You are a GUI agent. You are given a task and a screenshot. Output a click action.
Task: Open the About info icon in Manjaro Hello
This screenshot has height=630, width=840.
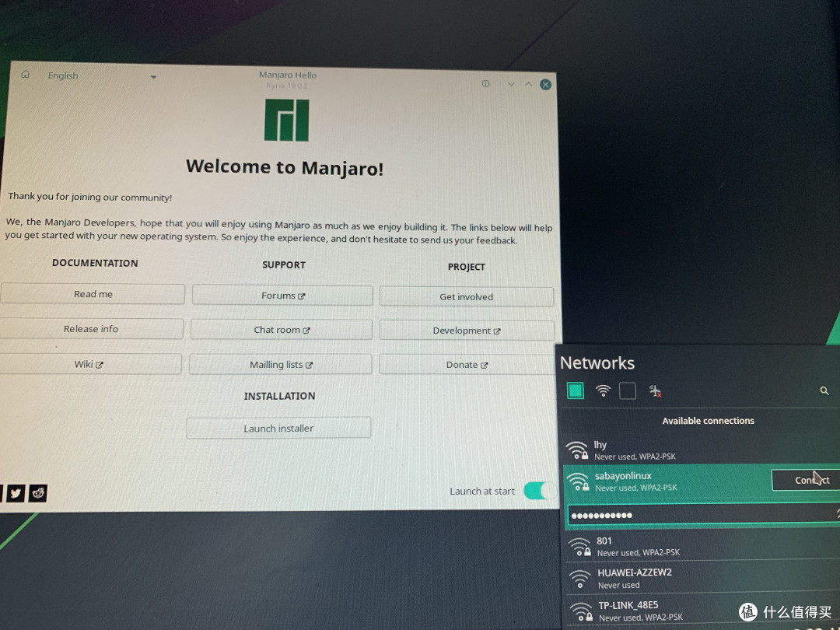click(485, 83)
